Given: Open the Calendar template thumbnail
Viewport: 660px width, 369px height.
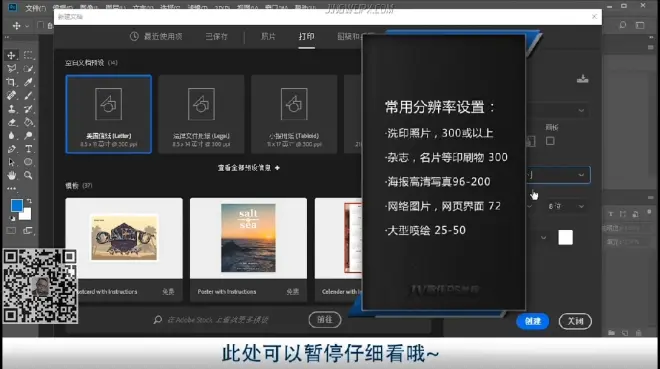Looking at the screenshot, I should (x=338, y=238).
